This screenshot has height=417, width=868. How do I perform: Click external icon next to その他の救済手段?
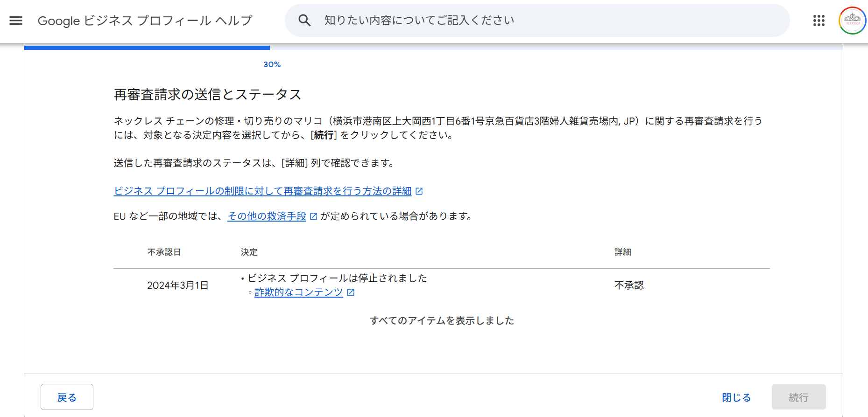click(x=314, y=216)
